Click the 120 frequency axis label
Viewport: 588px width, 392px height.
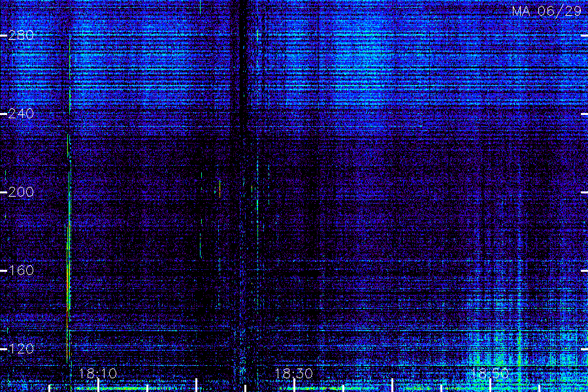[21, 349]
